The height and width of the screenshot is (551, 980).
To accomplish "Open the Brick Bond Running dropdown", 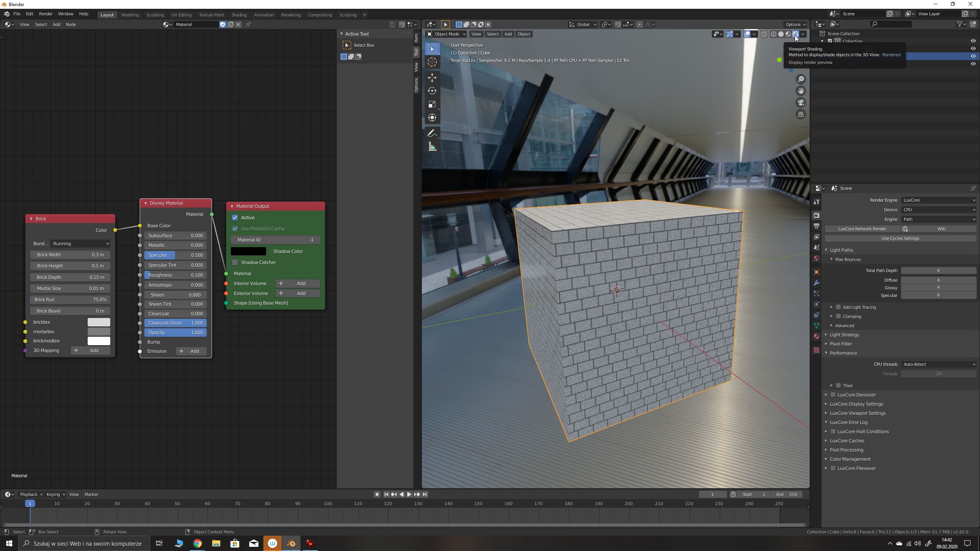I will coord(80,244).
